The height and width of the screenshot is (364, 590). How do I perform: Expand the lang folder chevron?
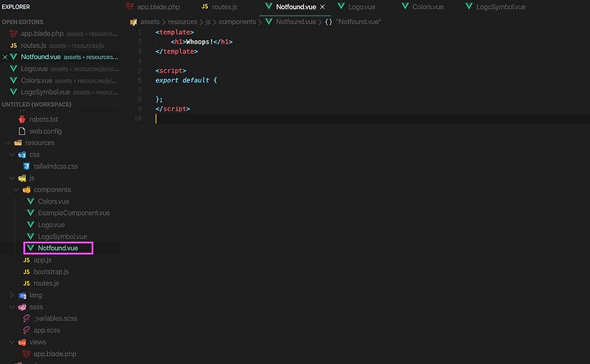point(12,295)
